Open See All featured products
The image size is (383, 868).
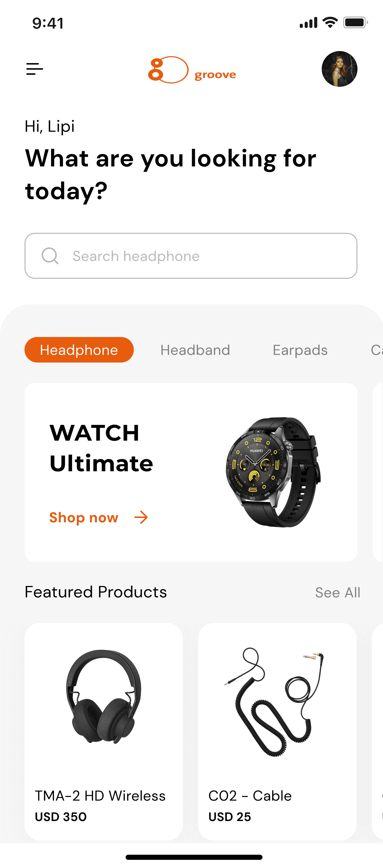(338, 592)
